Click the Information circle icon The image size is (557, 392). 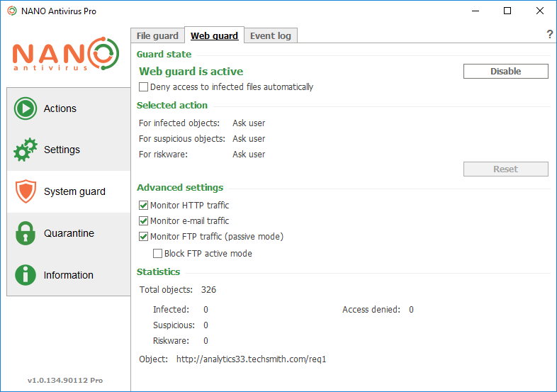point(26,275)
